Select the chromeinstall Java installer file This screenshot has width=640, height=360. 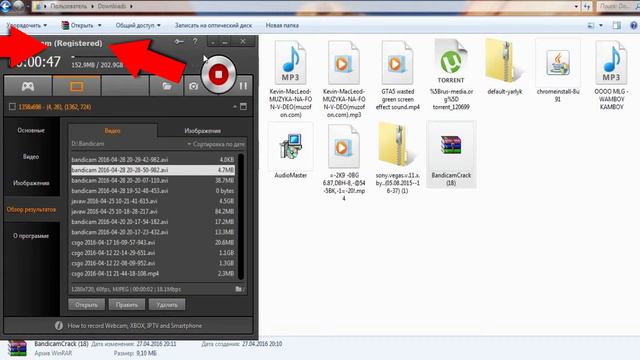558,71
